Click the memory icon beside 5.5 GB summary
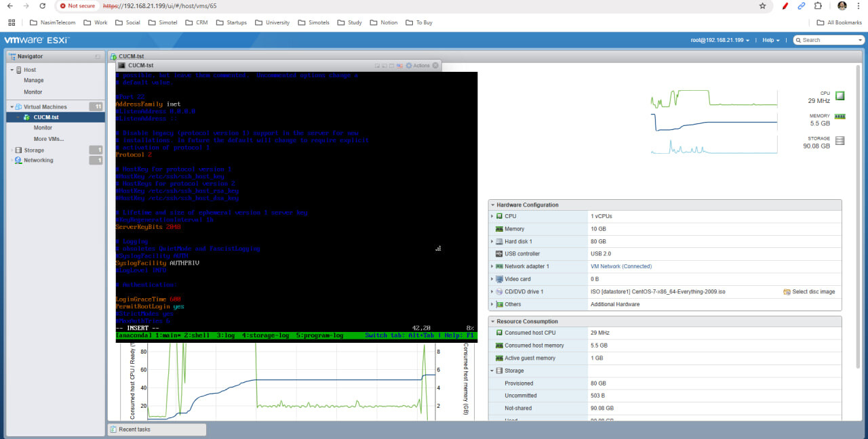Screen dimensions: 868x439 840,116
